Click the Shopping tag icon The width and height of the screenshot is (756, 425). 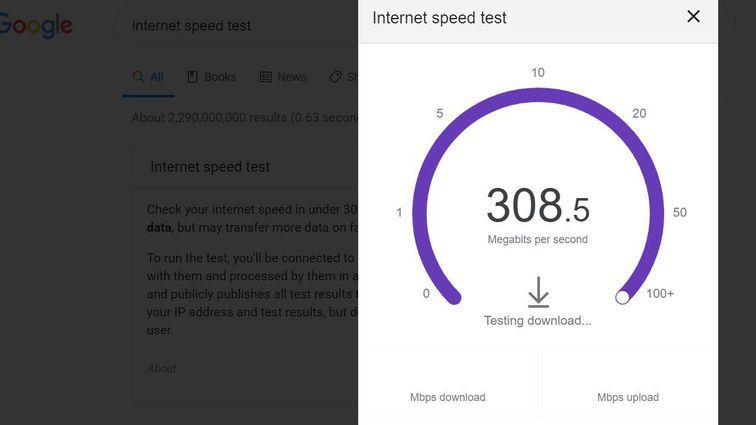click(337, 77)
